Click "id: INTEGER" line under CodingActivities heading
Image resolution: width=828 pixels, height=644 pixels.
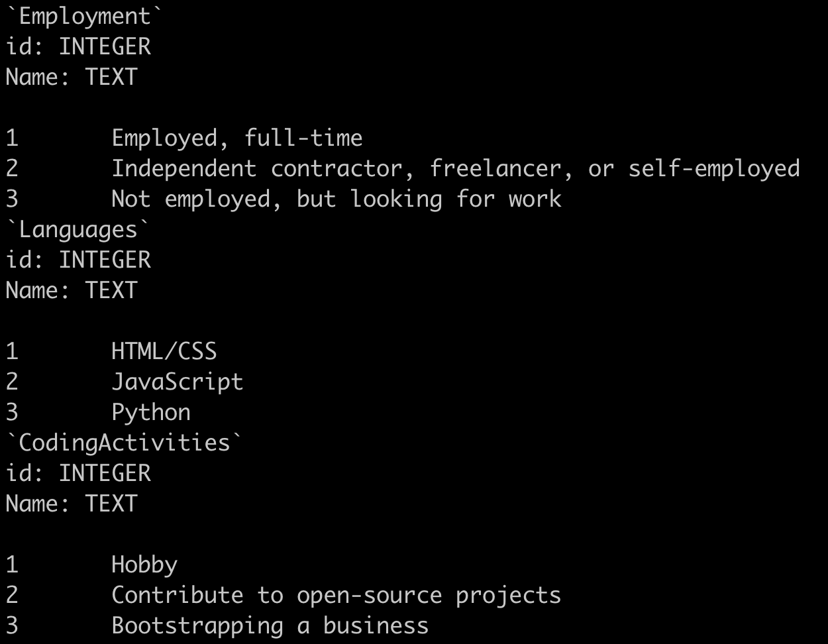coord(78,473)
